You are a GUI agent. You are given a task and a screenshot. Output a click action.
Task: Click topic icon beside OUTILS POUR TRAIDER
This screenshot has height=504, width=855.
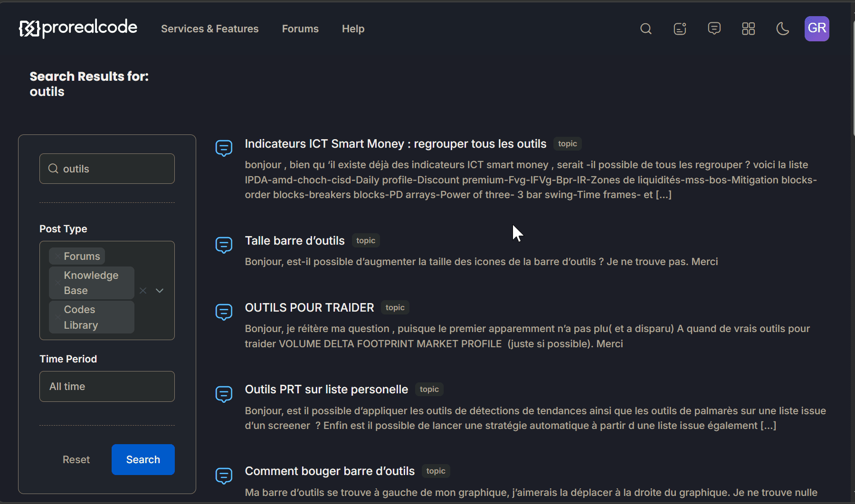pyautogui.click(x=224, y=312)
